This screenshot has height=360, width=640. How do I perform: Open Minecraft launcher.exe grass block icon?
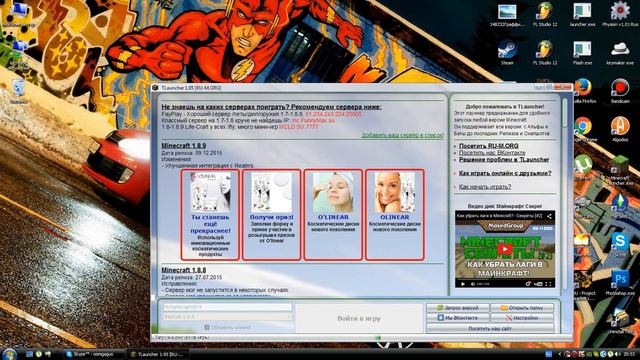coord(620,169)
